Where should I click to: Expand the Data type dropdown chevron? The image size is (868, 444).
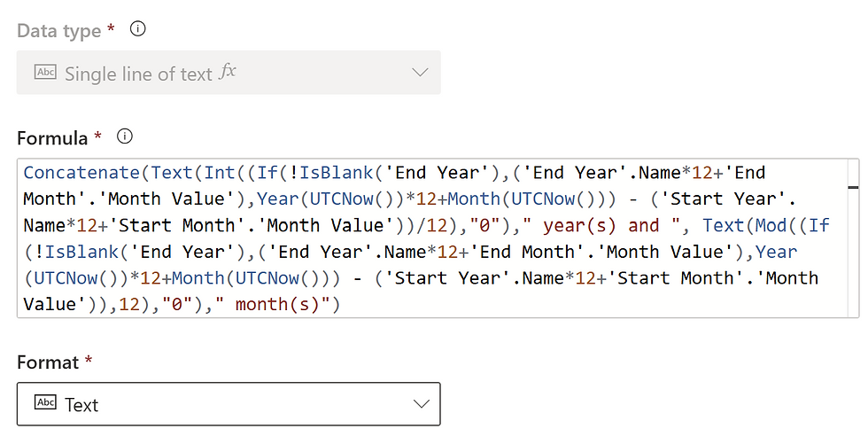coord(421,73)
